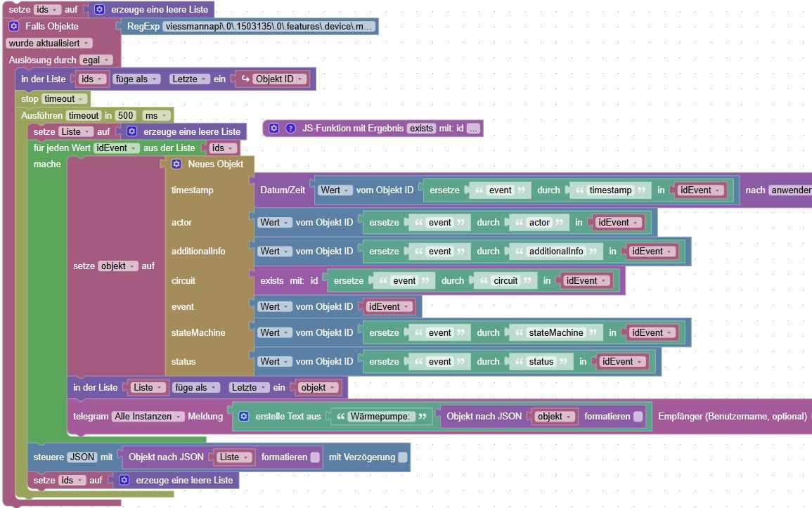This screenshot has width=812, height=508.
Task: Open 'timeout' dropdown in Ausführen block
Action: 84,115
